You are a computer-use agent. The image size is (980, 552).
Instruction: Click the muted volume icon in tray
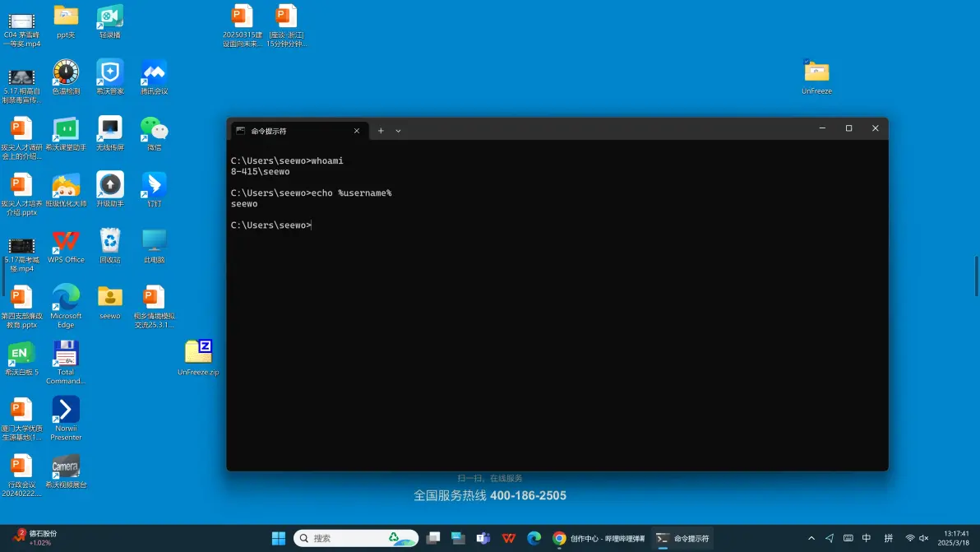coord(923,539)
